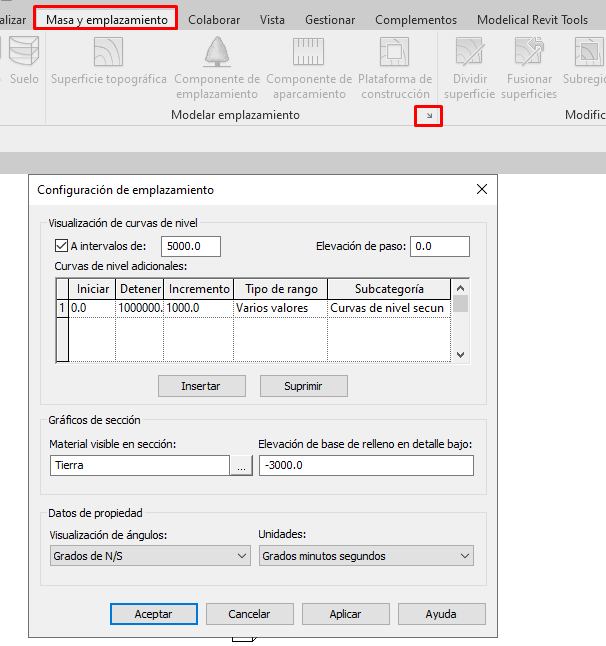Click the Insertar button
Viewport: 606px width, 646px height.
(201, 386)
